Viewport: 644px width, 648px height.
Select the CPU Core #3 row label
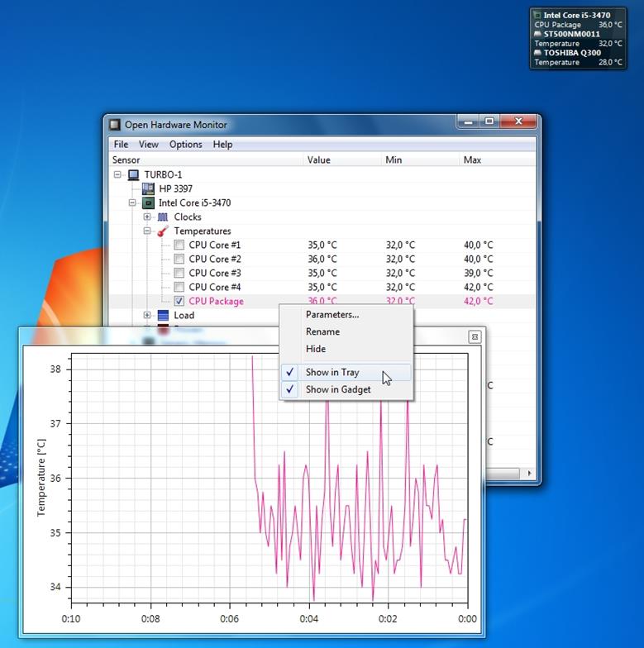215,273
